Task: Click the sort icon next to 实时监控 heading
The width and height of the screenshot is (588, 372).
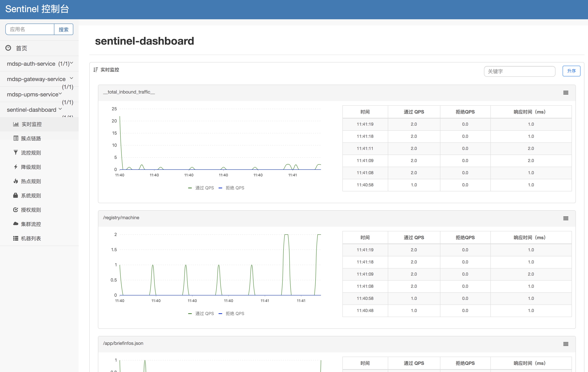Action: point(95,70)
